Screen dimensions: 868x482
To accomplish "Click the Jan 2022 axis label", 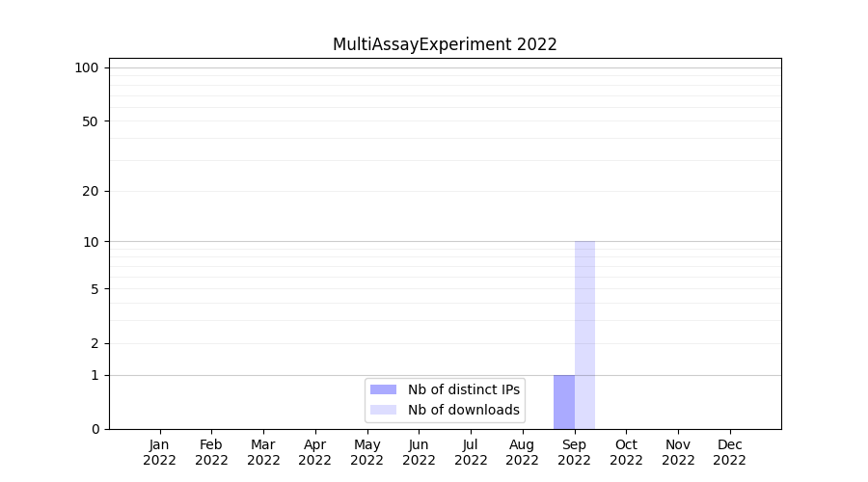I will [x=159, y=452].
